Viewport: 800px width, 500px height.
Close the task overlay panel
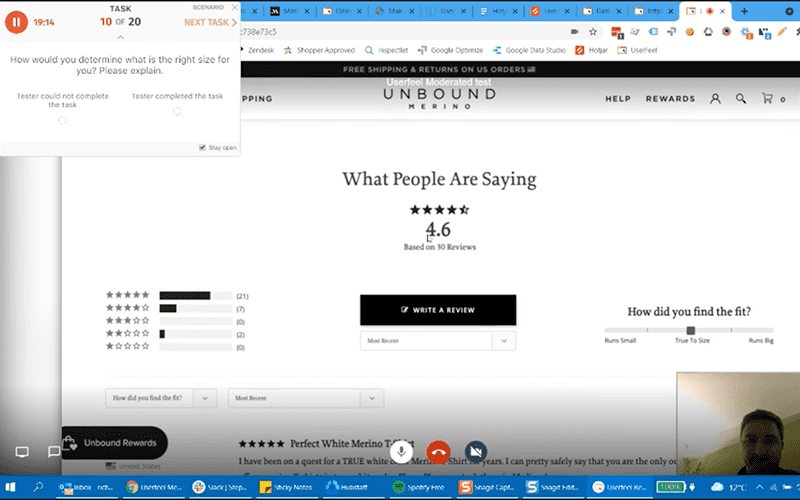pos(235,7)
